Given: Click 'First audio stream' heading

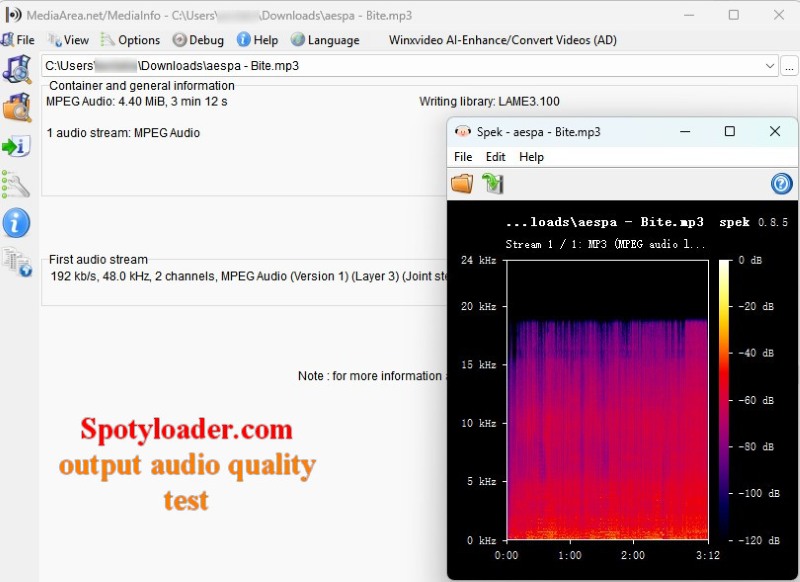Looking at the screenshot, I should pos(98,260).
